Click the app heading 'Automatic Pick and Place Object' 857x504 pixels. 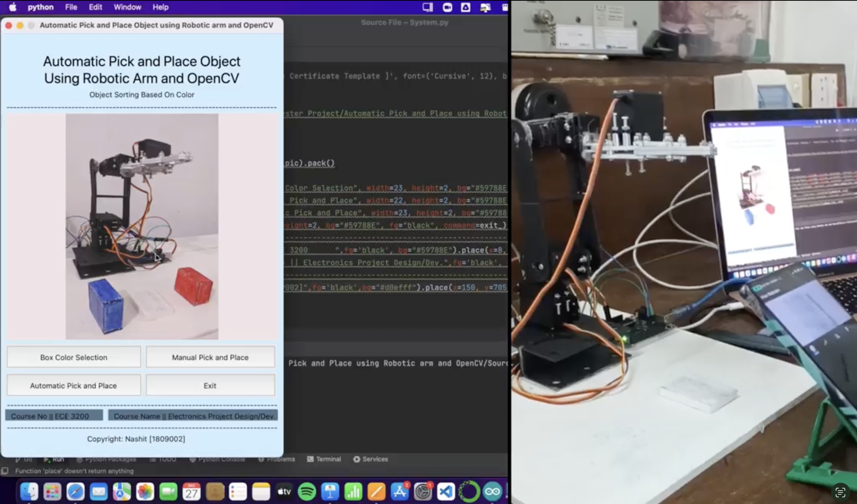tap(142, 61)
